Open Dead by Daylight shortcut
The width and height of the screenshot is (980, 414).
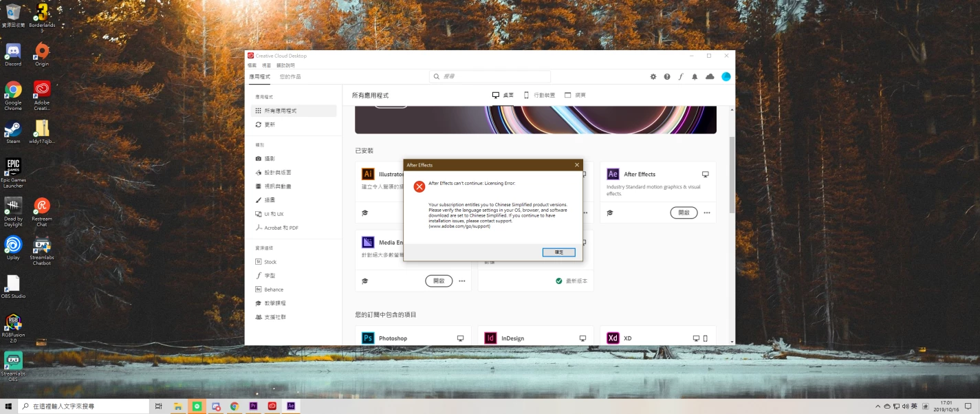(13, 213)
